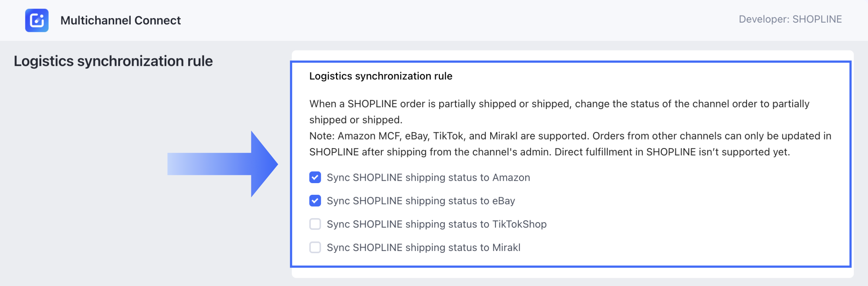The image size is (868, 286).
Task: Click the Multichannel Connect app icon
Action: (x=37, y=20)
